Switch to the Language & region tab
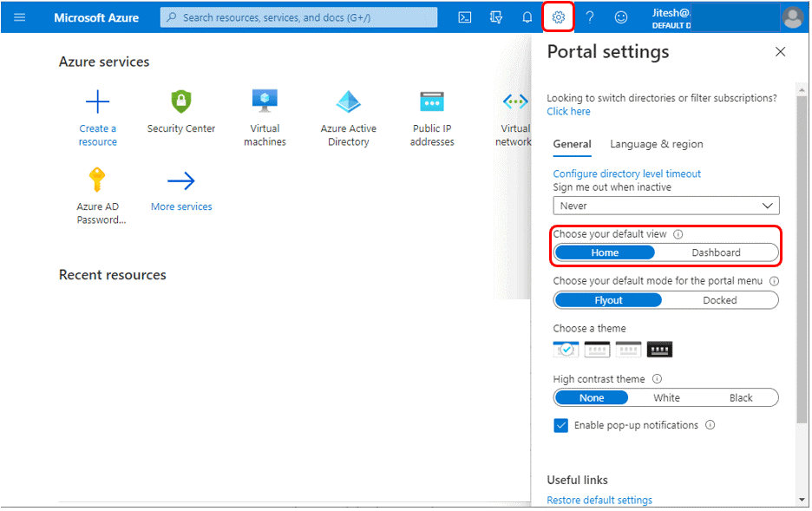Image resolution: width=812 pixels, height=511 pixels. (x=657, y=144)
